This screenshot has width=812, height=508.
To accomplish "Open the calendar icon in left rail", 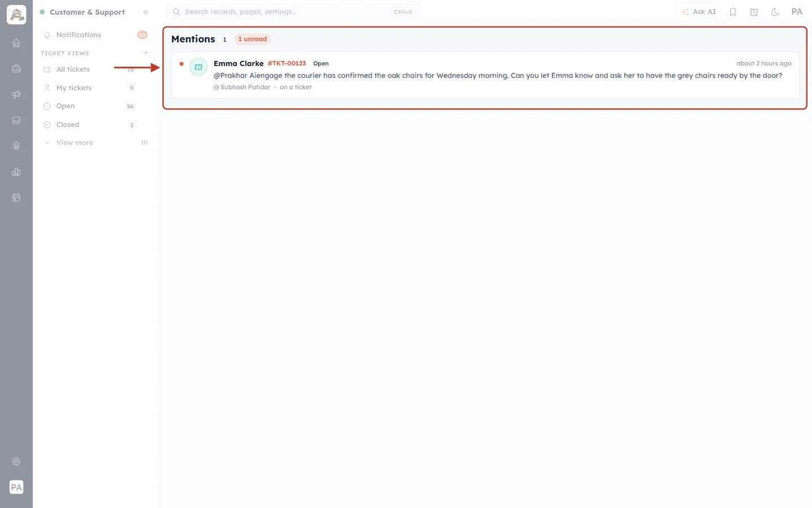I will tap(16, 198).
